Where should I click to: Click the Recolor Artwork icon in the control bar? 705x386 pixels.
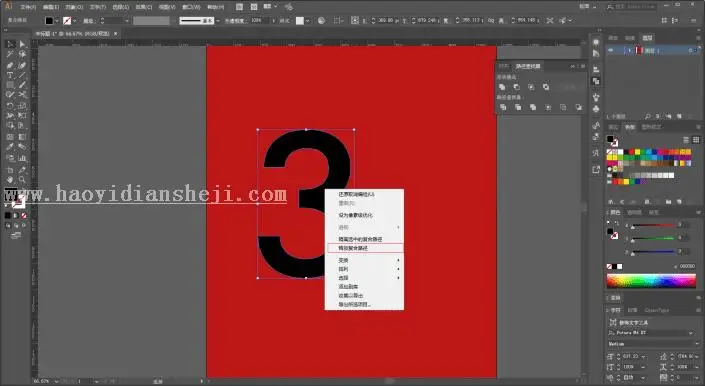point(321,21)
